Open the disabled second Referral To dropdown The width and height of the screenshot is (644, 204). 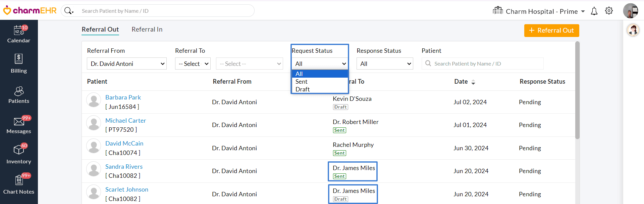250,64
